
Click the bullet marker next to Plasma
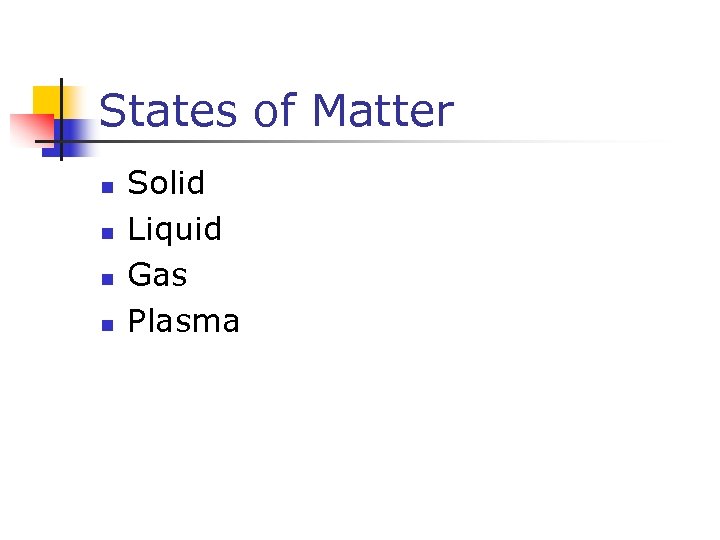click(107, 324)
